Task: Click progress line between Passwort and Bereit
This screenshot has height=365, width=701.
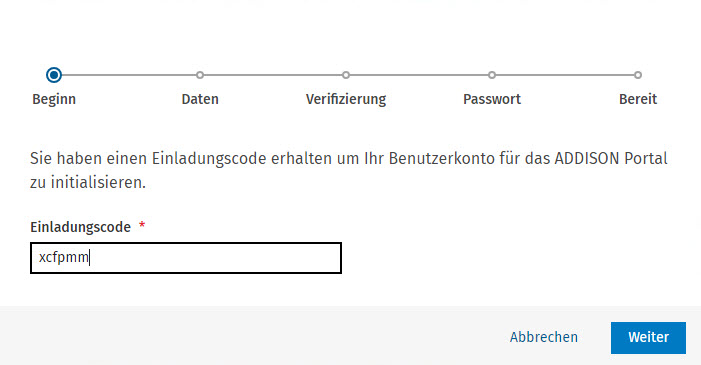Action: coord(565,75)
